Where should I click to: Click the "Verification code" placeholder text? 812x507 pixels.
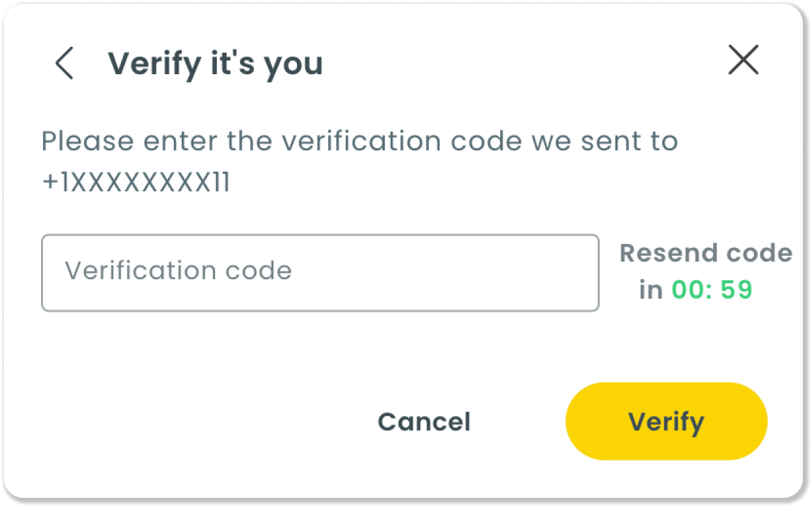click(178, 271)
